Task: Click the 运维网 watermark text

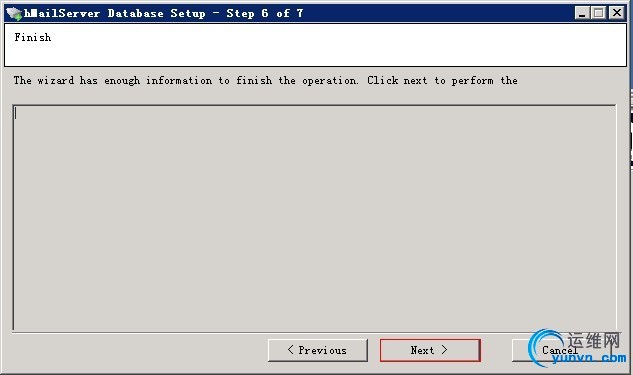Action: [594, 341]
